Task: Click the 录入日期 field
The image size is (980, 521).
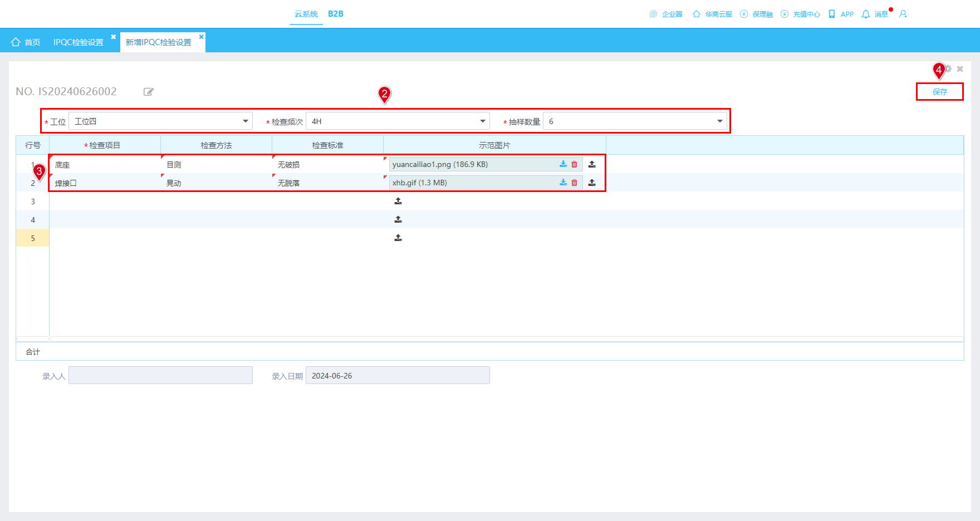Action: (398, 375)
